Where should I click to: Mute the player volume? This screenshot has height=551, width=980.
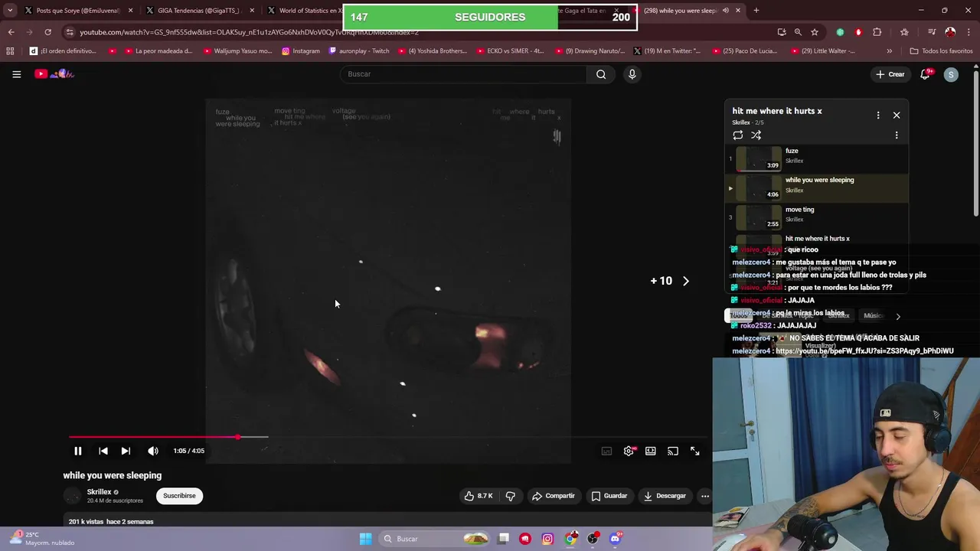pyautogui.click(x=153, y=451)
